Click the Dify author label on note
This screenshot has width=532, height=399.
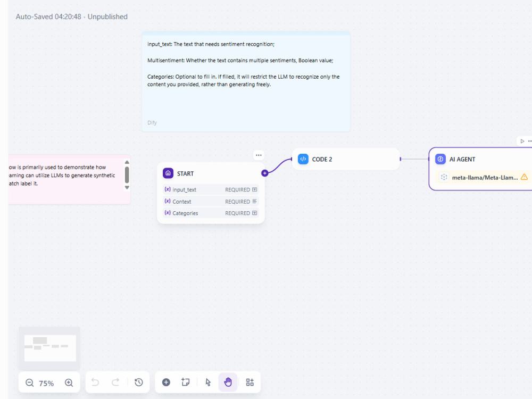(x=152, y=122)
